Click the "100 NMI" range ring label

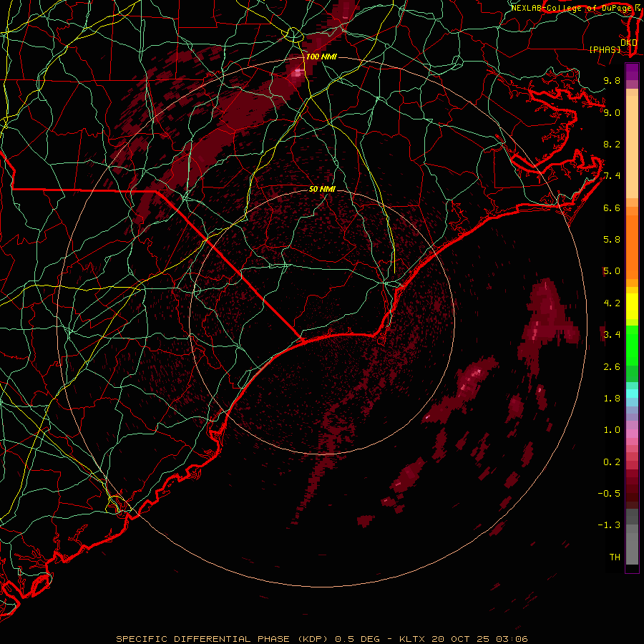tap(321, 57)
